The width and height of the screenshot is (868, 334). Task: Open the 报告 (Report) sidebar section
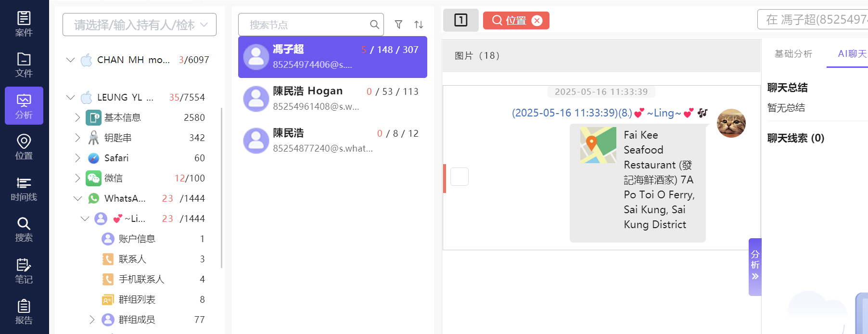click(24, 312)
